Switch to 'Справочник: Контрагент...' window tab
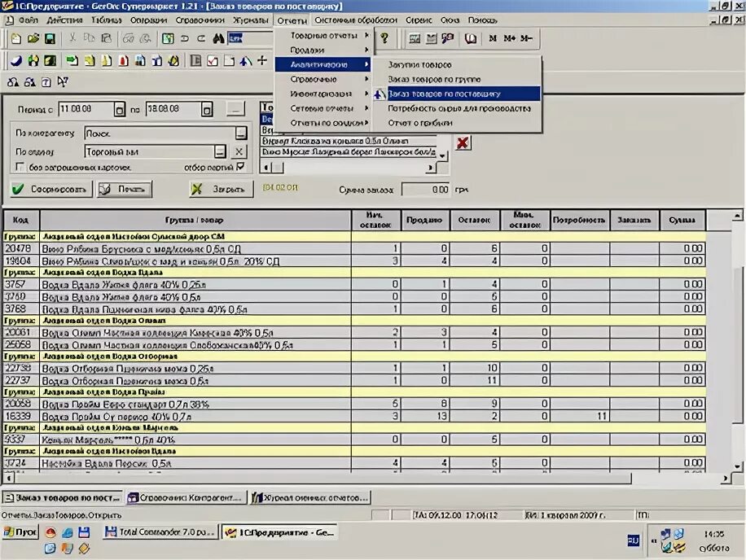Screen dimensions: 746x560 click(x=186, y=497)
